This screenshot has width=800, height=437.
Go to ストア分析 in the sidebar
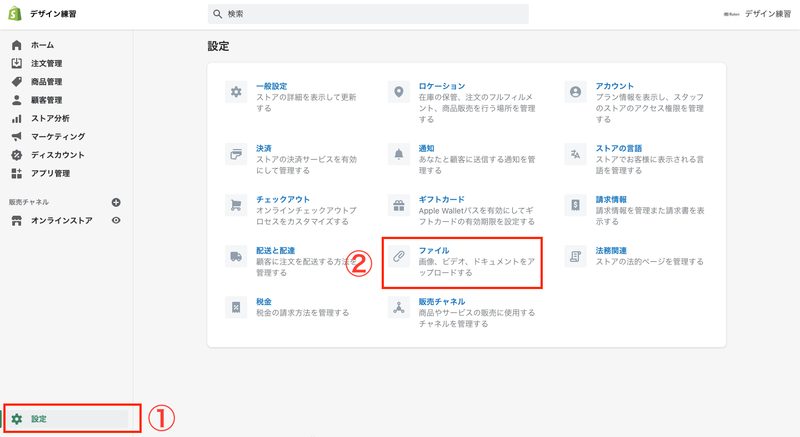[50, 118]
